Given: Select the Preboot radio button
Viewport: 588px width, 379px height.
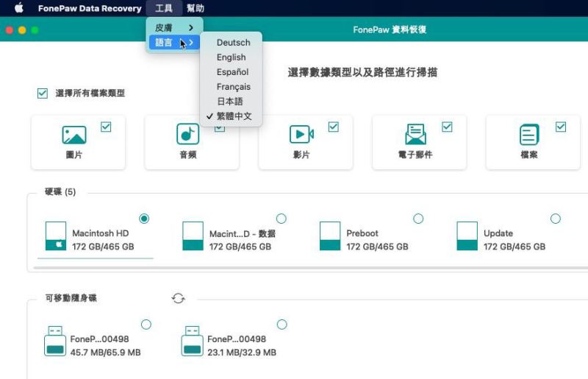Looking at the screenshot, I should (418, 219).
